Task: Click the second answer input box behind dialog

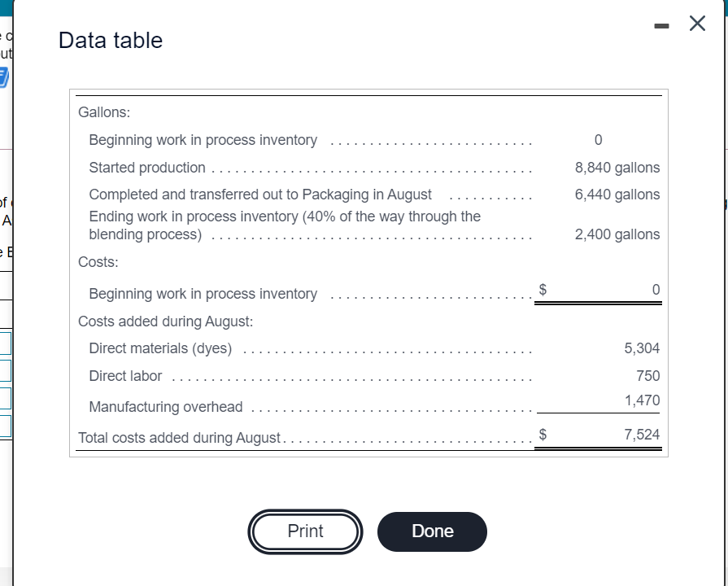Action: 5,370
